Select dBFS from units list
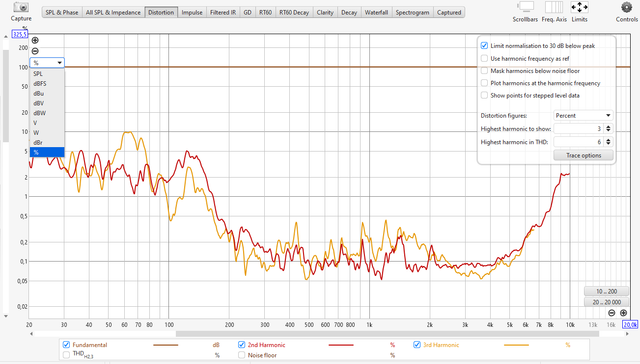 click(47, 84)
